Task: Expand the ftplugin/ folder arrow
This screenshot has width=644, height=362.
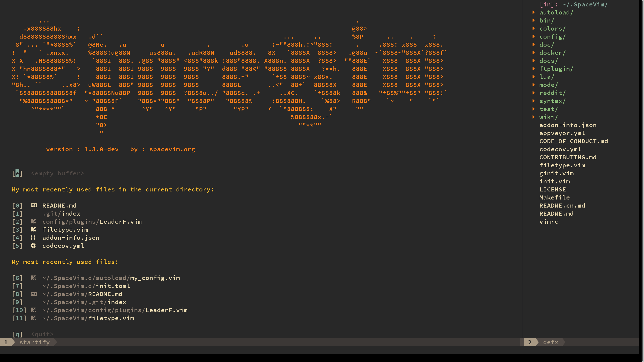Action: tap(534, 68)
